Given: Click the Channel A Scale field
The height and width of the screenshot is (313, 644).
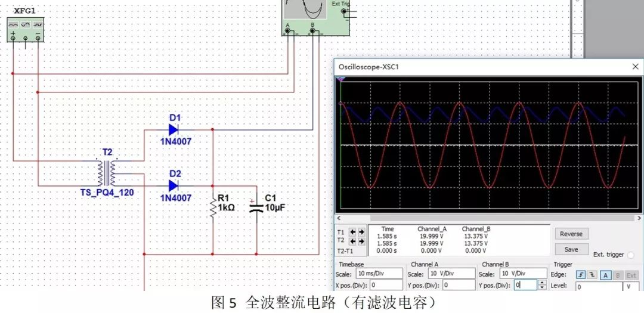Looking at the screenshot, I should 451,274.
